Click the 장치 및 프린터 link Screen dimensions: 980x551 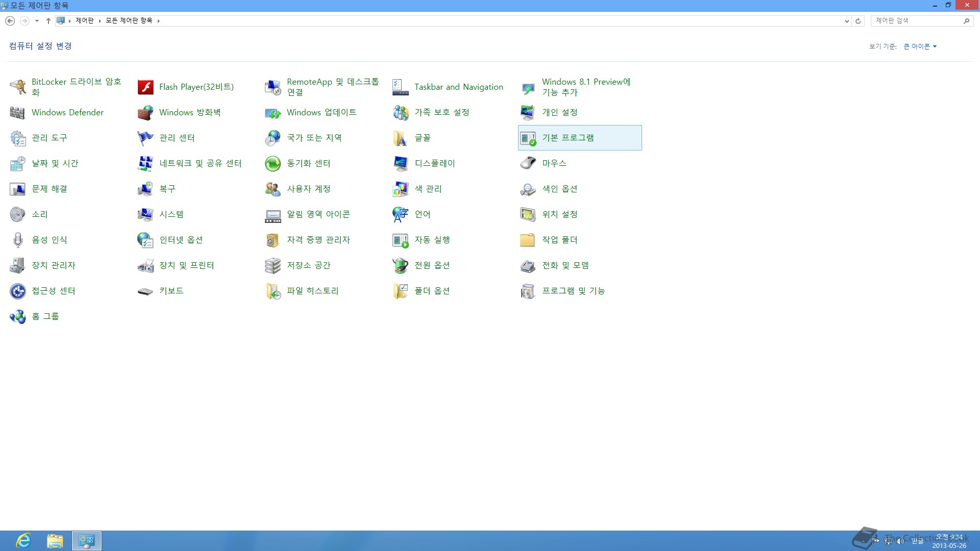point(187,265)
